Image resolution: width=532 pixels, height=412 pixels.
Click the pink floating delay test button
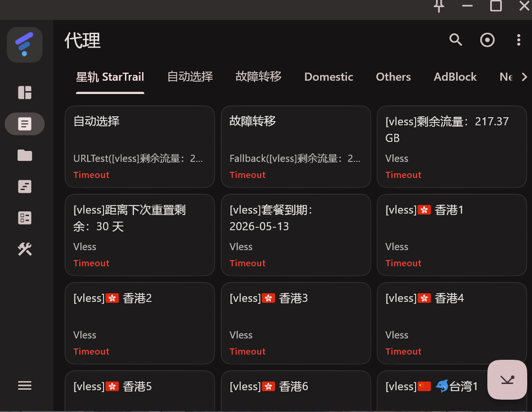pos(507,379)
